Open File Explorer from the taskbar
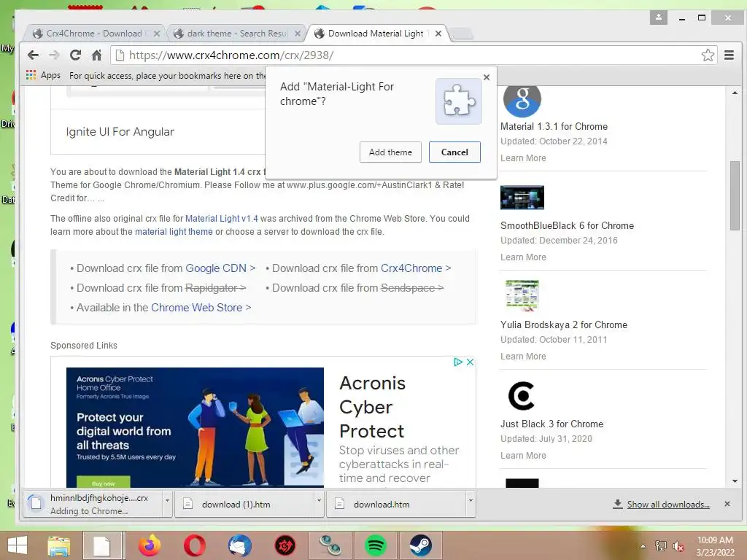747x560 pixels. pyautogui.click(x=58, y=545)
